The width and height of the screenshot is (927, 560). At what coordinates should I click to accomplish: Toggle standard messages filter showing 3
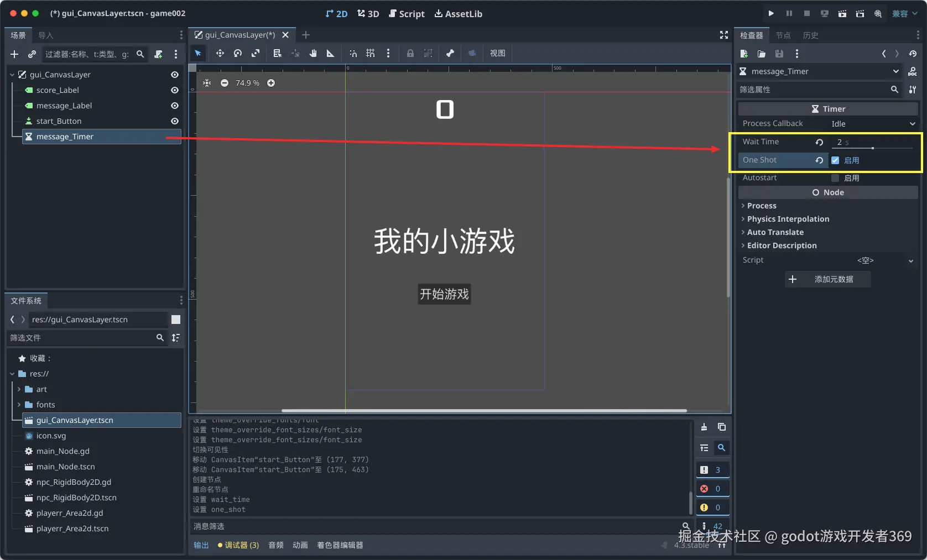712,470
